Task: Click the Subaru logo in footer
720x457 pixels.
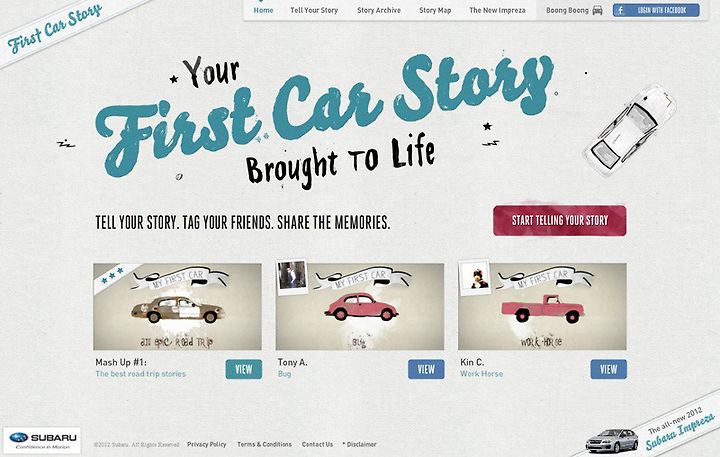Action: [x=42, y=440]
